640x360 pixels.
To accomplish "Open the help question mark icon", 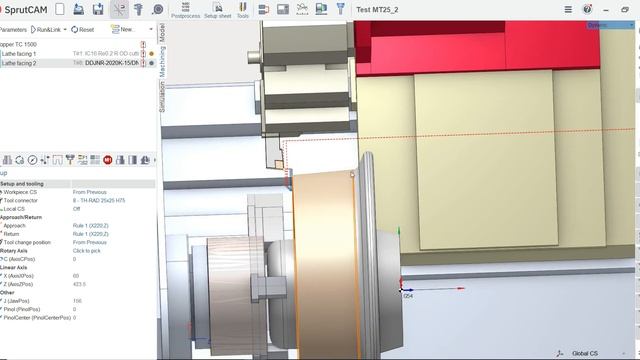I will [x=587, y=9].
